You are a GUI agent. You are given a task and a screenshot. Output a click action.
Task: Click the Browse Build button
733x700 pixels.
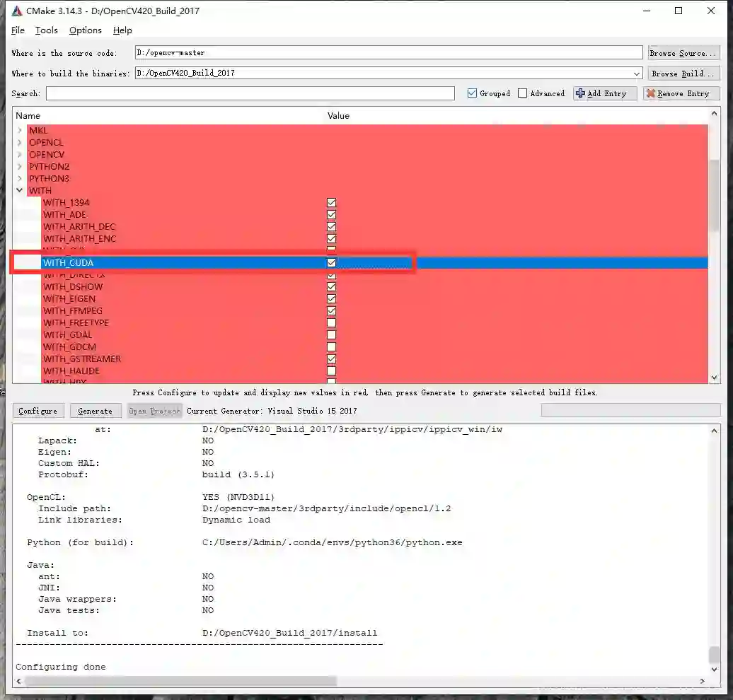(683, 74)
